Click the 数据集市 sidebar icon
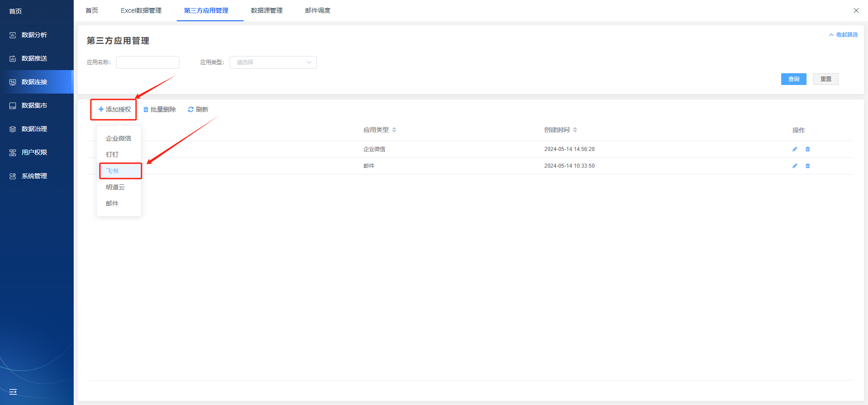 13,105
